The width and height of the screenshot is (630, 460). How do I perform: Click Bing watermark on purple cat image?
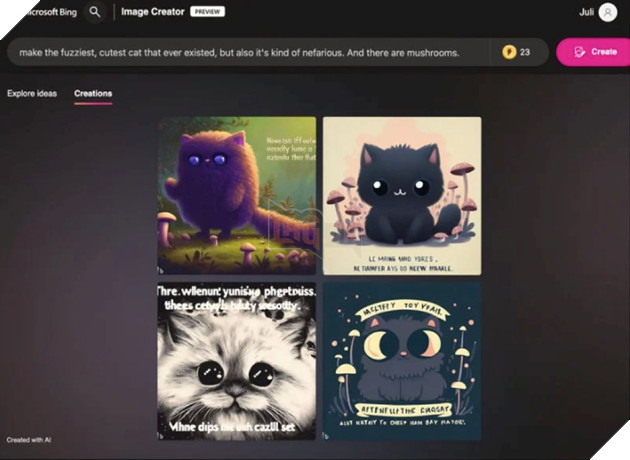click(162, 270)
